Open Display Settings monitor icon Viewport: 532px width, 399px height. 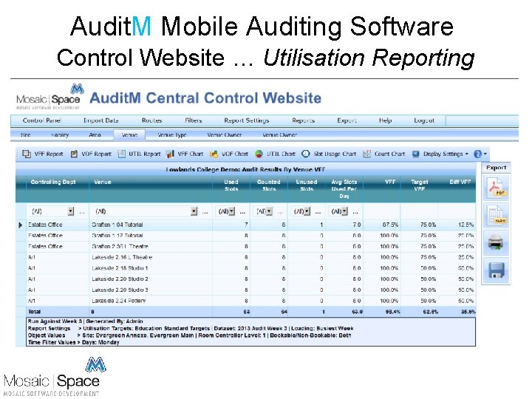point(415,154)
